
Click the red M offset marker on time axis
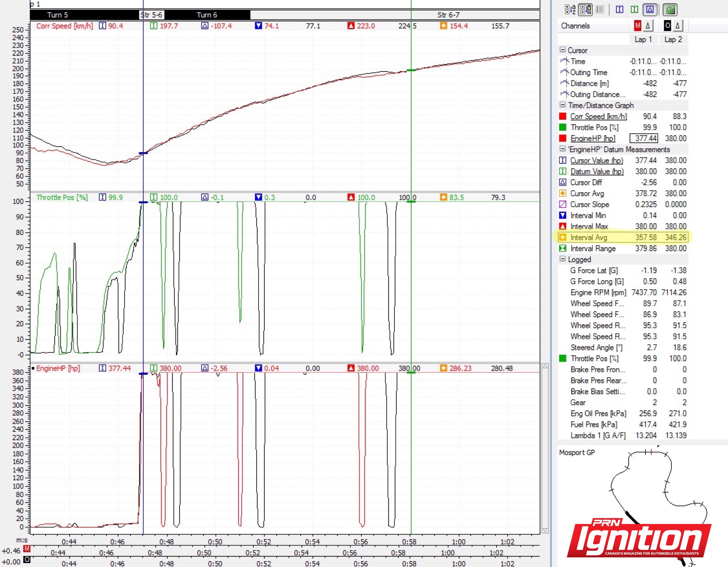(x=27, y=549)
